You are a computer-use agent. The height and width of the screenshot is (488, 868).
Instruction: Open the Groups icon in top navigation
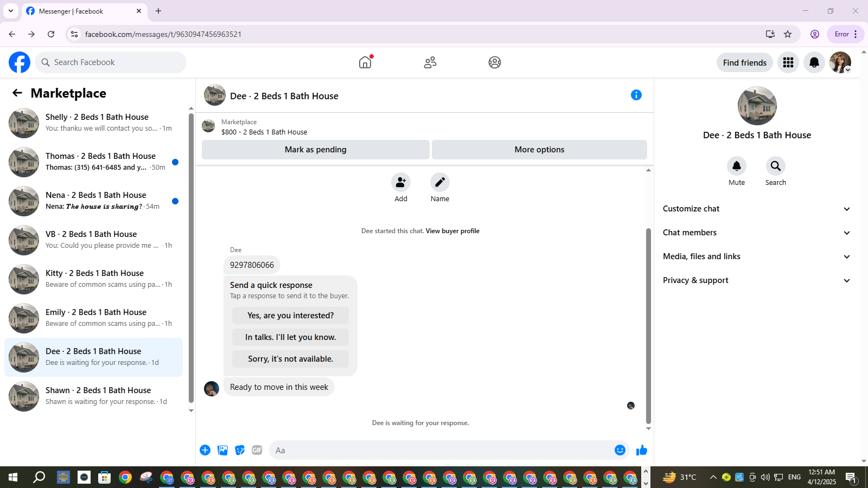[x=495, y=62]
